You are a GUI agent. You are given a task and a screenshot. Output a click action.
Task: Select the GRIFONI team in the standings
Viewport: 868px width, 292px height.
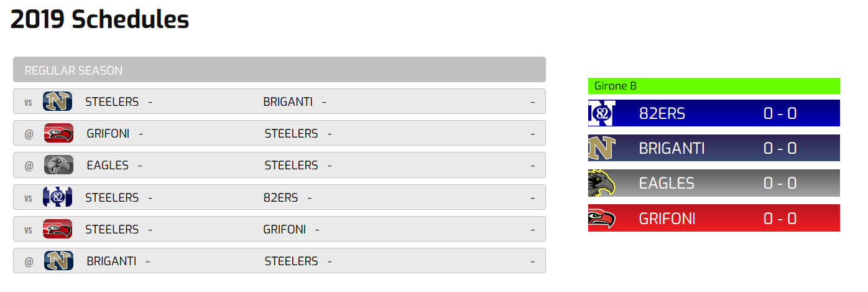(714, 218)
